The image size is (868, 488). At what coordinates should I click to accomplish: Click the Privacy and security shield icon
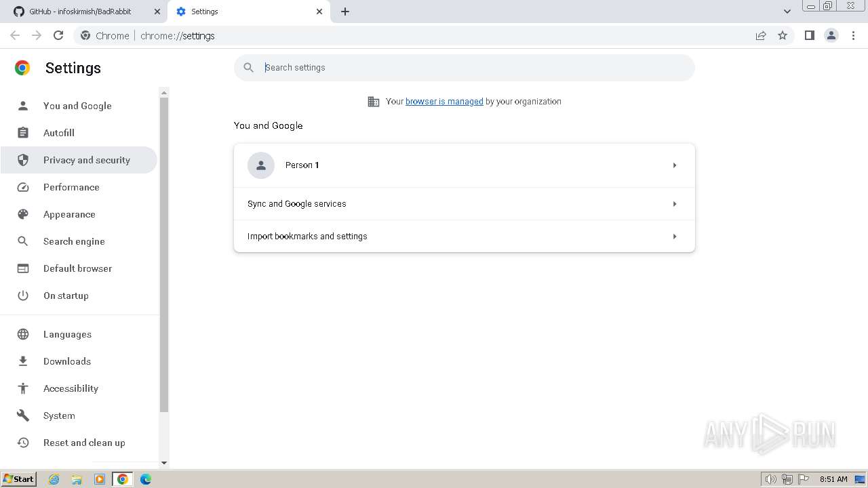(x=23, y=160)
